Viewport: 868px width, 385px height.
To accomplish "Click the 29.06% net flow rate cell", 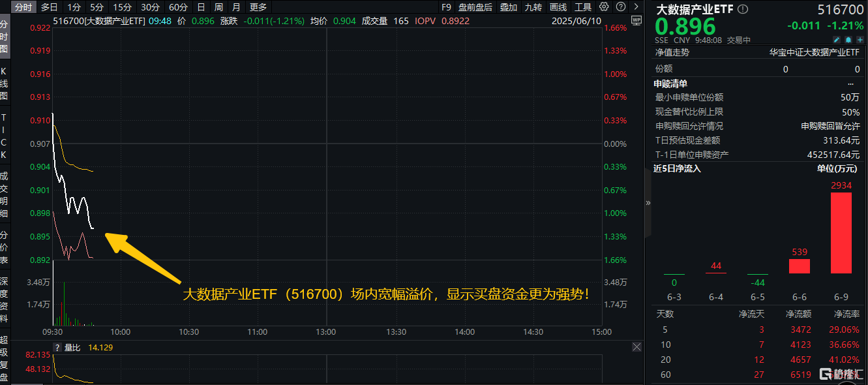I will click(845, 330).
